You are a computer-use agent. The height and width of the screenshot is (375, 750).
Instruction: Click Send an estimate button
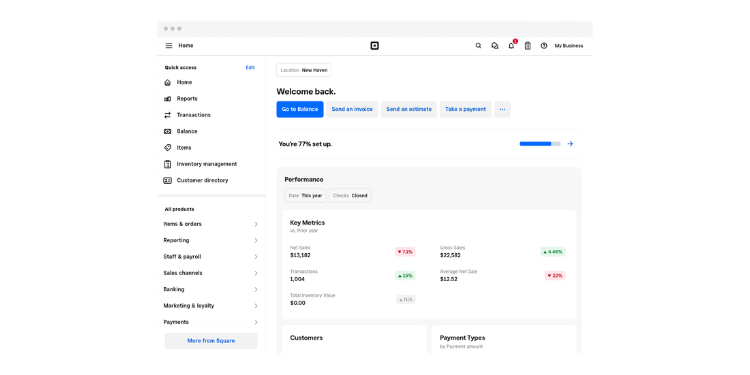pyautogui.click(x=409, y=109)
